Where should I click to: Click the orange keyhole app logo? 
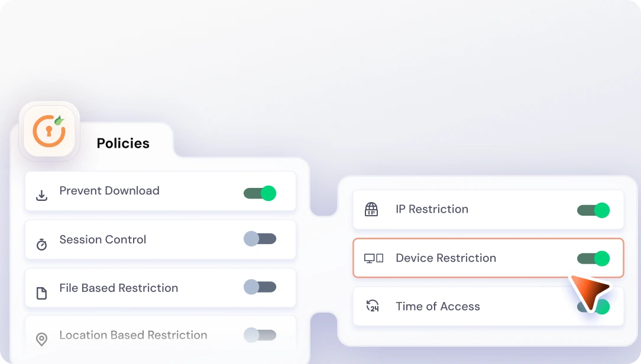[49, 131]
